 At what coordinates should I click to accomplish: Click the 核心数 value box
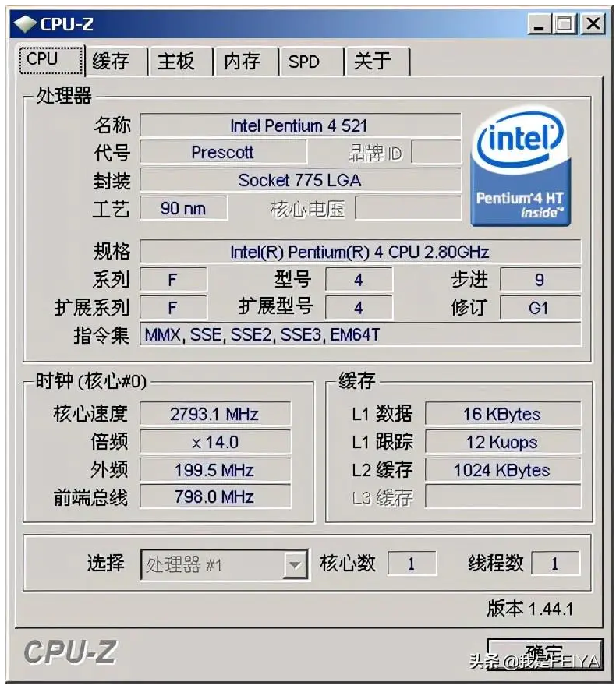point(412,564)
